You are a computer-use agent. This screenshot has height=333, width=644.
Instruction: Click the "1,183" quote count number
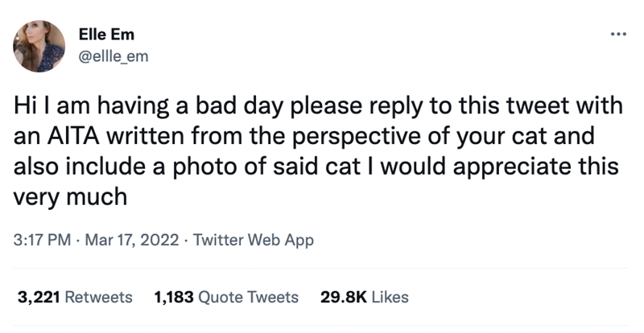tap(172, 297)
